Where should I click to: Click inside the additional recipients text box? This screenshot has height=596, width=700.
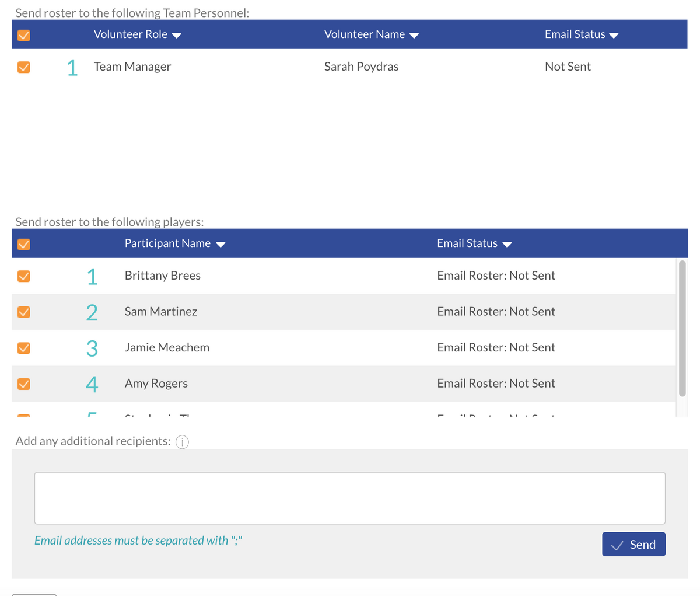tap(350, 497)
